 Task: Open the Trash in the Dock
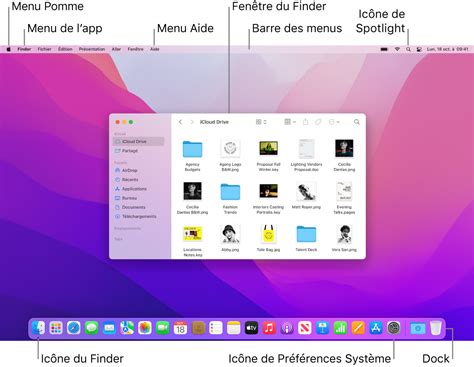435,328
